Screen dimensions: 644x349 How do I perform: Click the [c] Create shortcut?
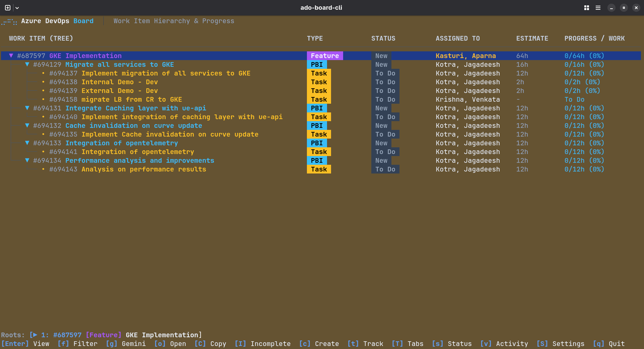[319, 344]
